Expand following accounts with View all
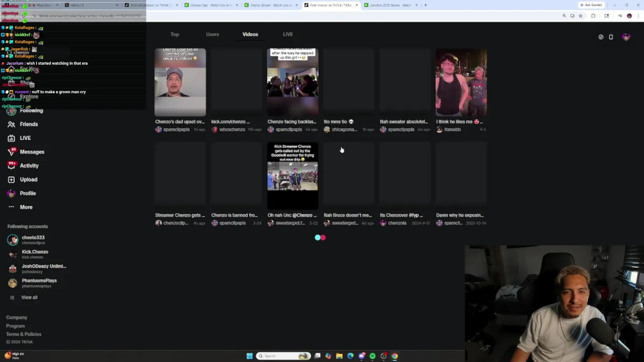Screen dimensions: 644x362 coord(23,297)
